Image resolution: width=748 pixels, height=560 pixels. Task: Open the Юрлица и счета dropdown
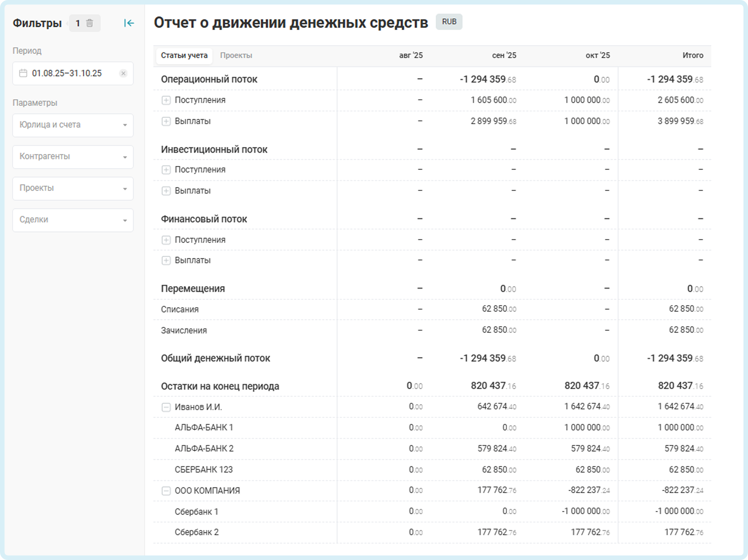(x=73, y=125)
